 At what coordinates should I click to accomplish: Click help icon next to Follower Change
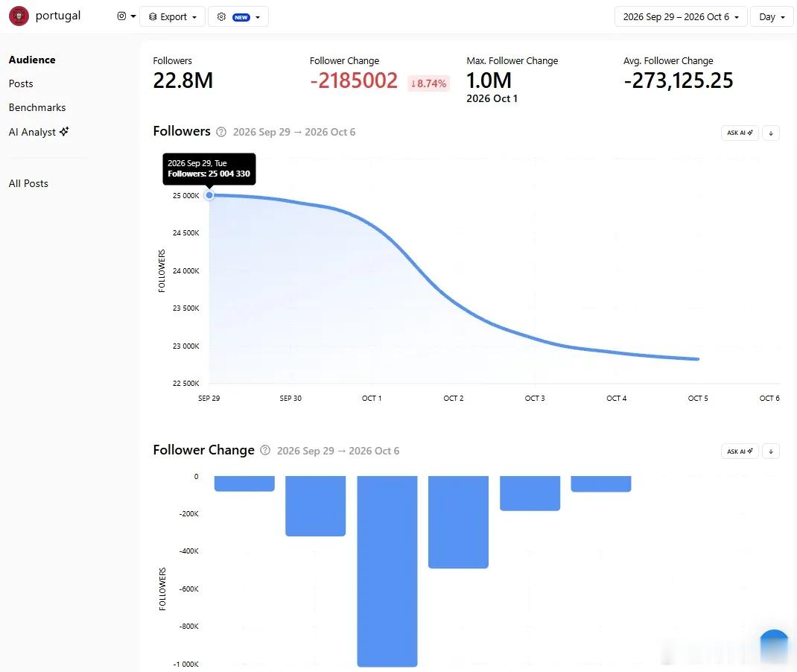tap(265, 451)
